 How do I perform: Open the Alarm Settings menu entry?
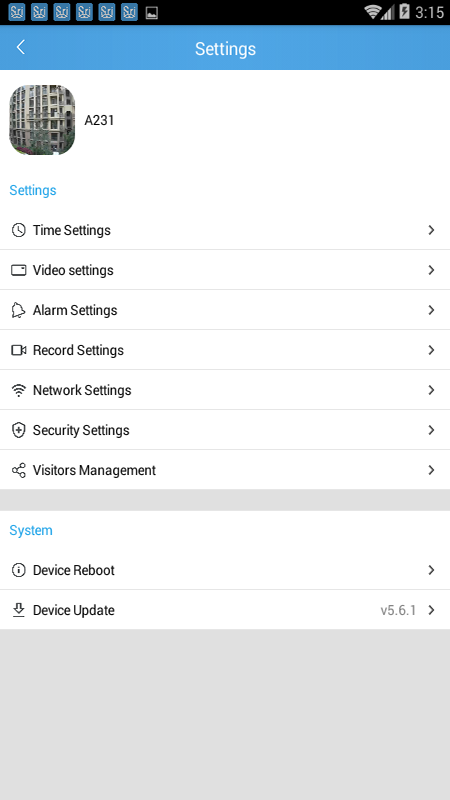click(225, 310)
